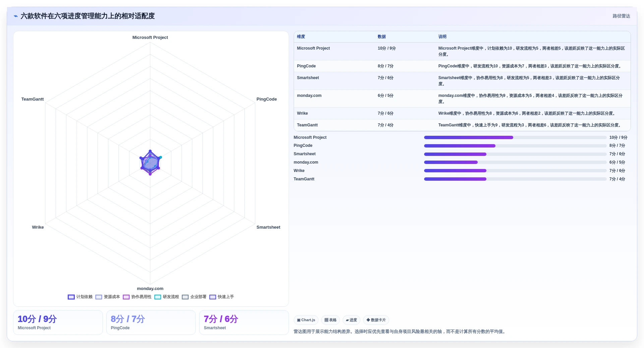Click the 进度 chip
This screenshot has width=644, height=348.
351,320
